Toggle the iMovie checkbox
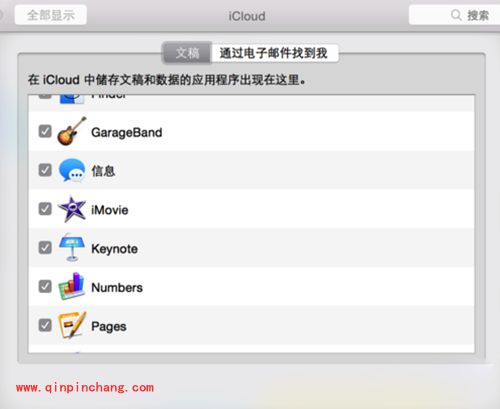This screenshot has width=500, height=409. point(45,209)
